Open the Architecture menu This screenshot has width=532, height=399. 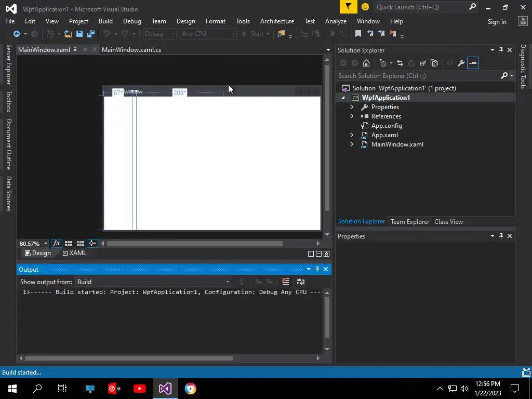(x=277, y=21)
